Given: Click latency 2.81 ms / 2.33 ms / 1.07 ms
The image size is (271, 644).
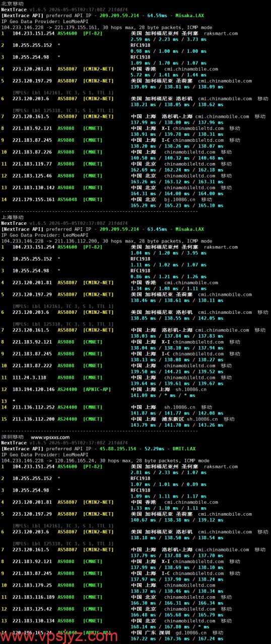Looking at the screenshot, I should click(x=168, y=472).
